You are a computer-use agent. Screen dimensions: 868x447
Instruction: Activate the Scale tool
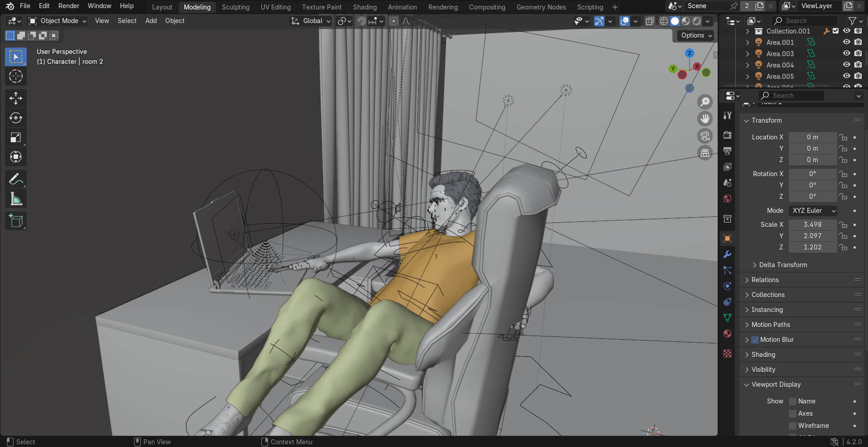click(x=16, y=137)
